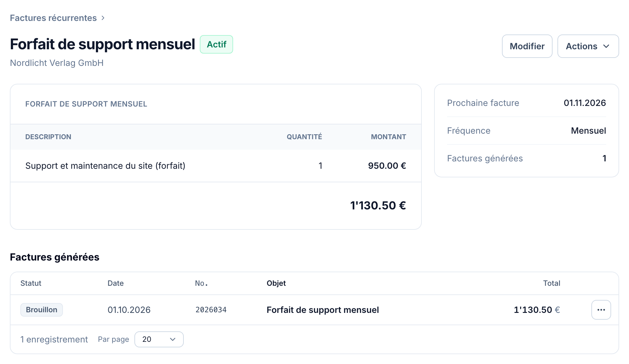Sort by the Statut column header
Screen dimensions: 629x364
click(x=31, y=283)
